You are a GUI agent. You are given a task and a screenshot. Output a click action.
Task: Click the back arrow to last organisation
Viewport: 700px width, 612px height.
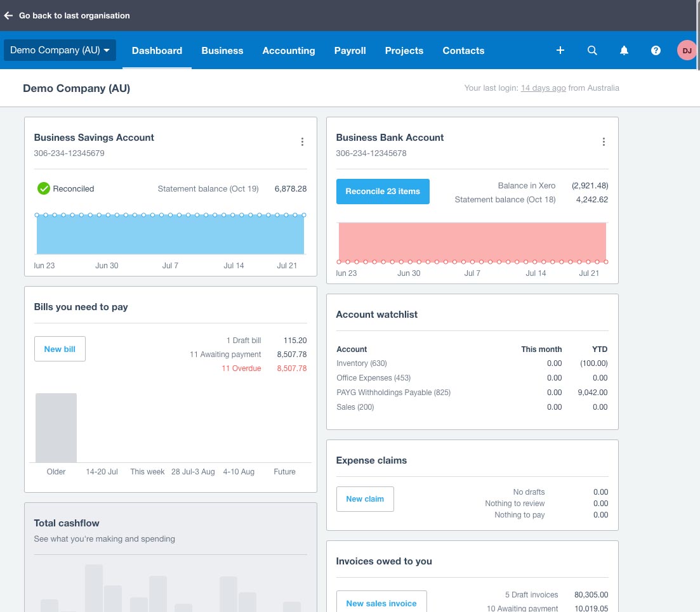coord(8,16)
